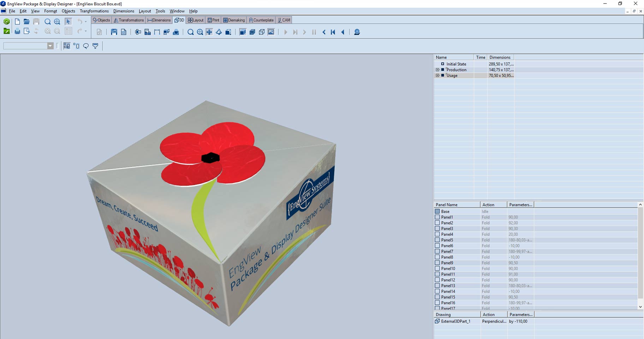Expand the Usage state node
The width and height of the screenshot is (644, 339).
(x=437, y=75)
